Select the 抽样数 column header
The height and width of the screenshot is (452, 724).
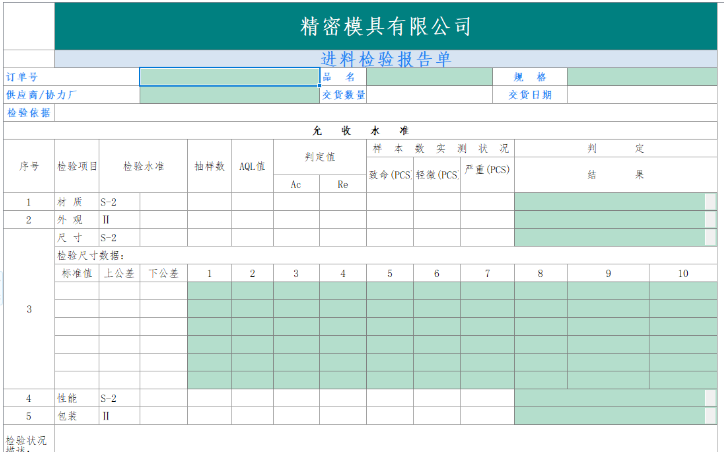point(209,166)
